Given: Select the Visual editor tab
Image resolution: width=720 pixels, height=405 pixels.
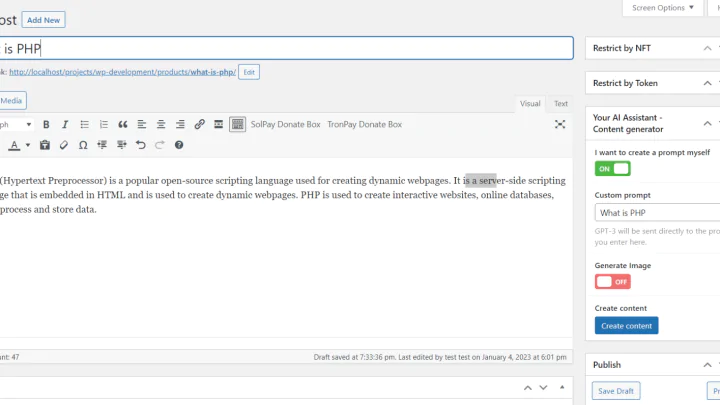Looking at the screenshot, I should 530,103.
